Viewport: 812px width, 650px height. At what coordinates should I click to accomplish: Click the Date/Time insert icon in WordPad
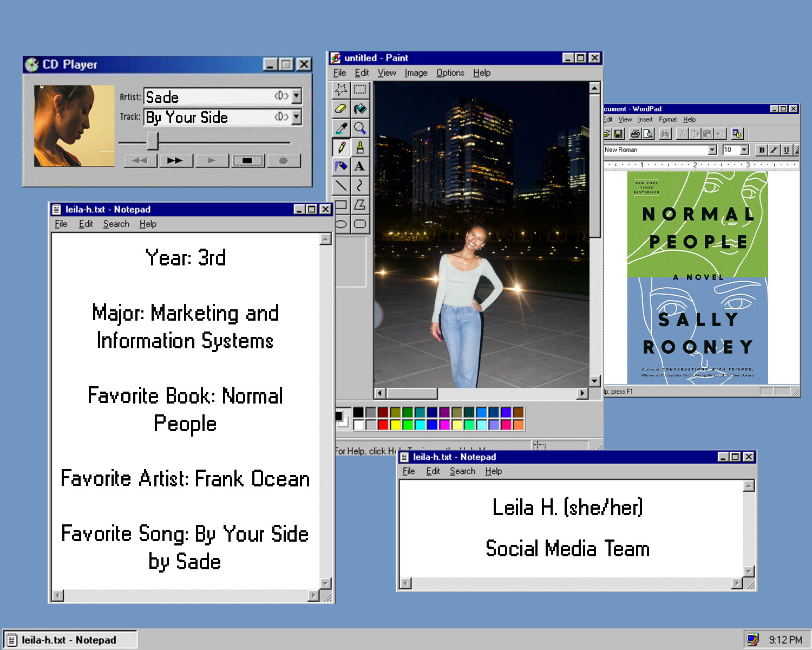737,133
